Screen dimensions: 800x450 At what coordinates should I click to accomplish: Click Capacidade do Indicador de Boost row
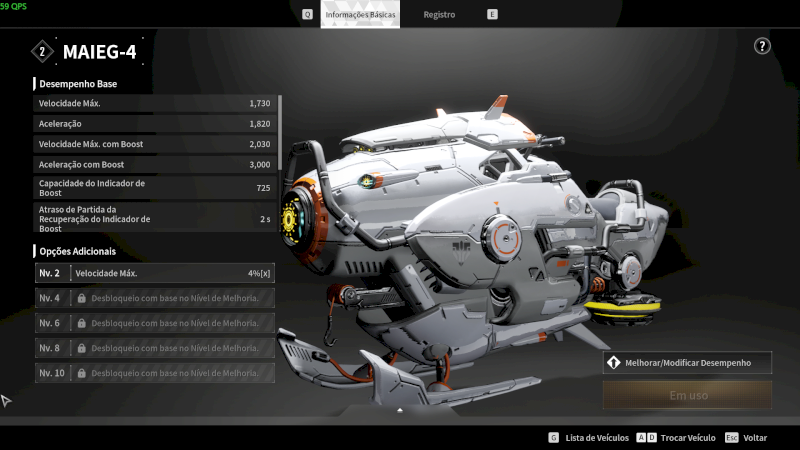[x=155, y=188]
